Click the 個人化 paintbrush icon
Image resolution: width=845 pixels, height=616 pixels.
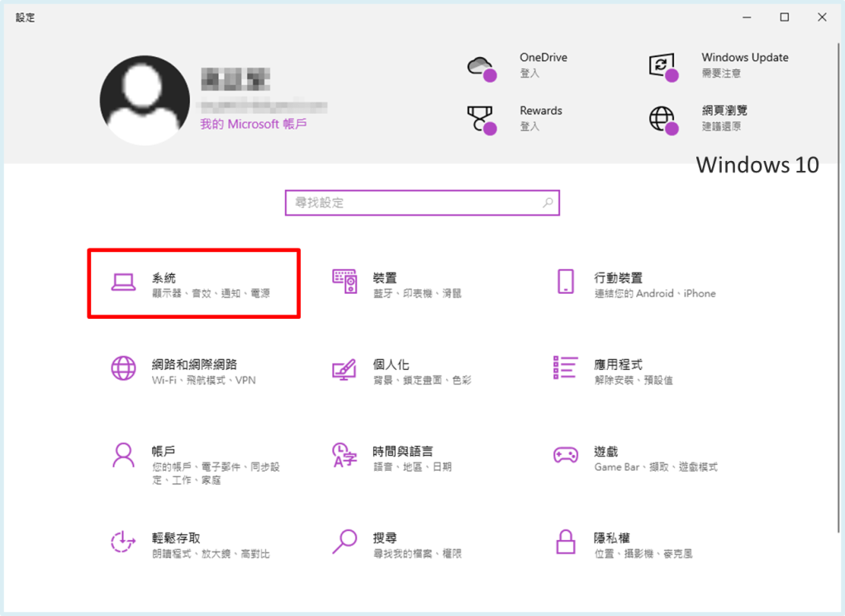click(344, 368)
